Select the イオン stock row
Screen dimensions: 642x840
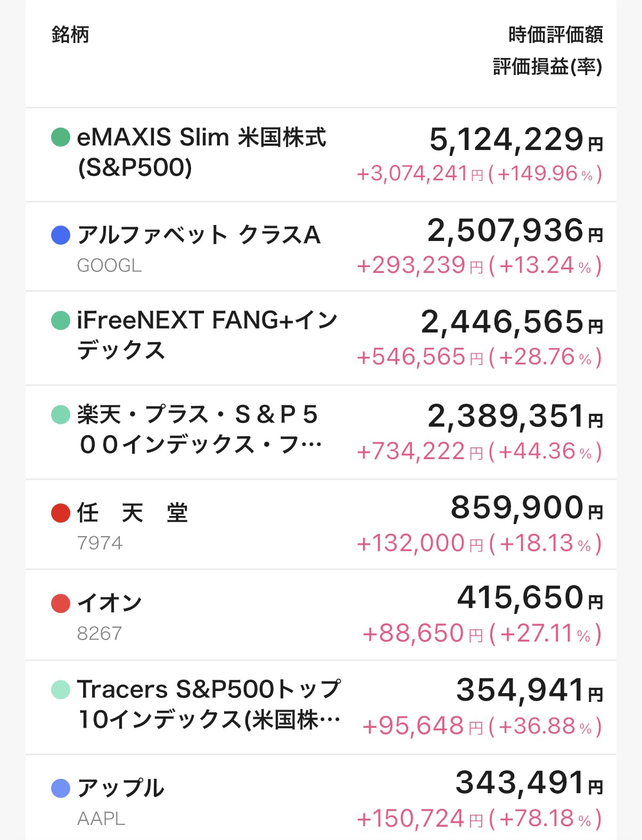[321, 615]
